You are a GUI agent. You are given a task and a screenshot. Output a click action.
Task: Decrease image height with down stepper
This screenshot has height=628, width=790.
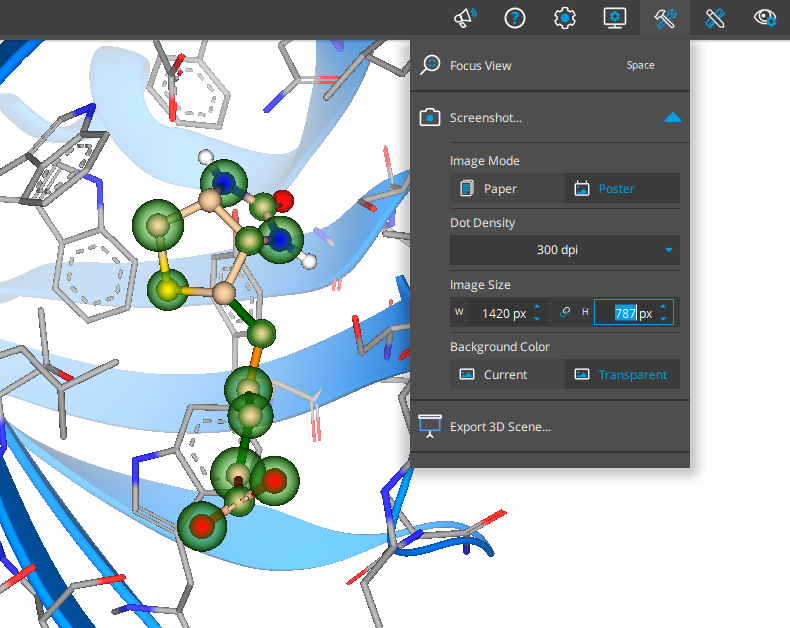pyautogui.click(x=663, y=319)
